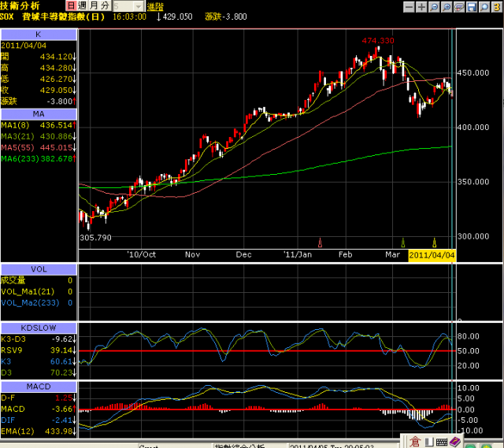Open the minute interval dropdown
The image size is (504, 448).
[139, 6]
